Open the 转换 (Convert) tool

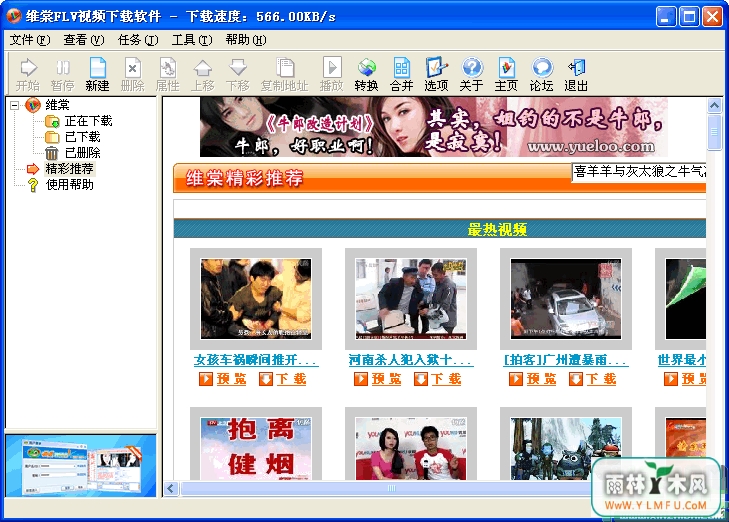pyautogui.click(x=366, y=74)
